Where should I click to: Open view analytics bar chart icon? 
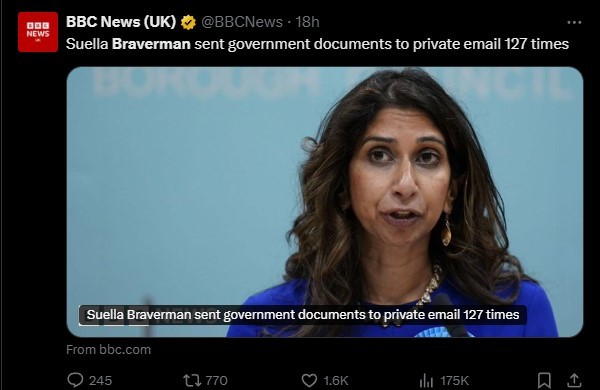(x=426, y=380)
